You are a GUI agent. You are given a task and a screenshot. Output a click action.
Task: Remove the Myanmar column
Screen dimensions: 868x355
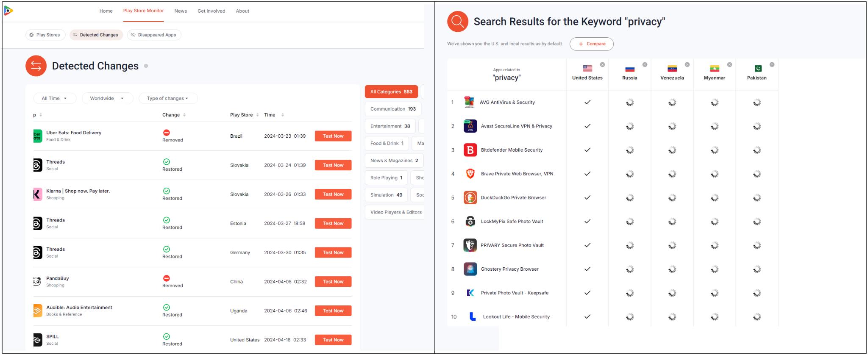click(x=729, y=65)
